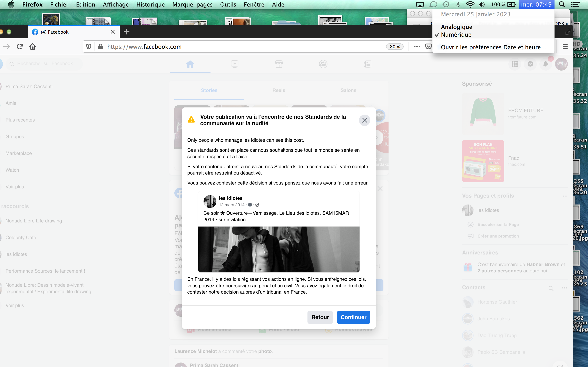Open the notifications bell icon
Image resolution: width=588 pixels, height=367 pixels.
[546, 64]
